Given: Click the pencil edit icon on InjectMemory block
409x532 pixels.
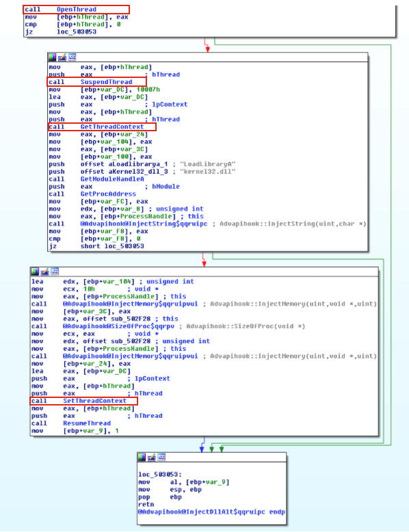Looking at the screenshot, I should point(45,271).
